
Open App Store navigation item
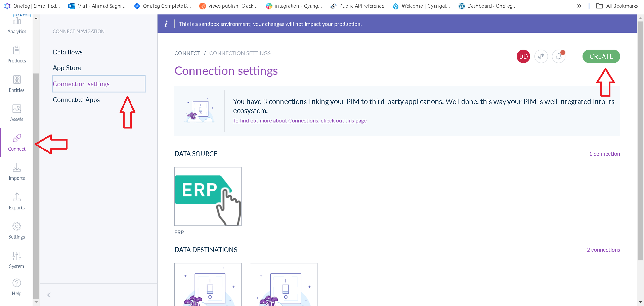67,68
